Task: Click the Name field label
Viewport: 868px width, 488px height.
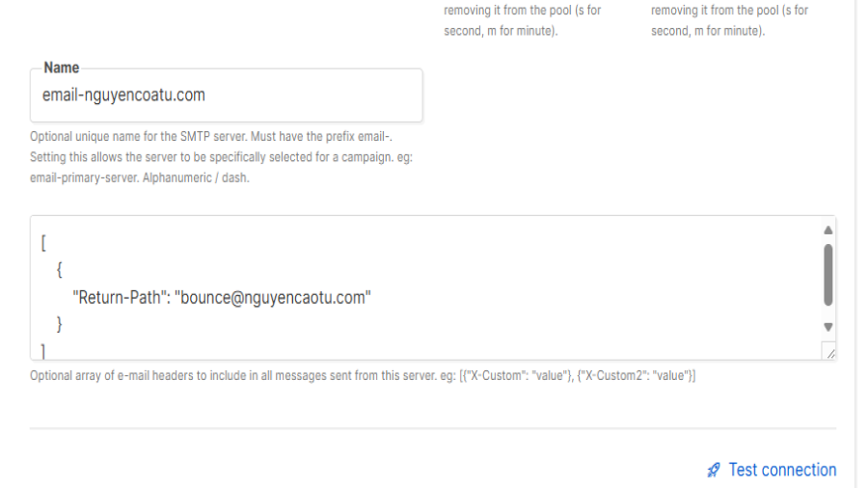Action: (62, 68)
